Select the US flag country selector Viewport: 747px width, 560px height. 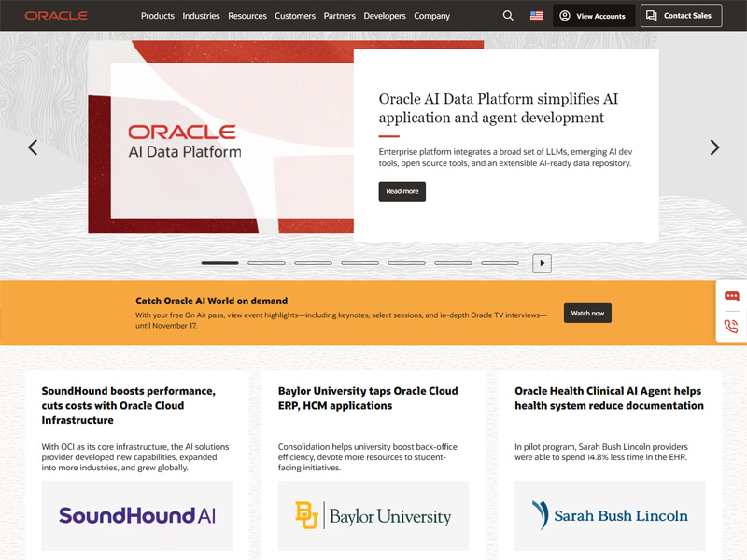535,16
